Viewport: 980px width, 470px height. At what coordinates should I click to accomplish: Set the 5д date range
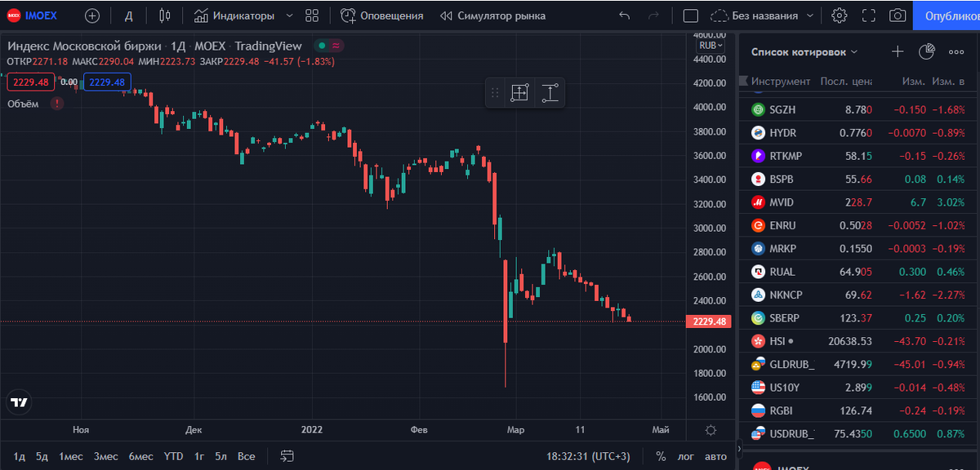[x=42, y=456]
